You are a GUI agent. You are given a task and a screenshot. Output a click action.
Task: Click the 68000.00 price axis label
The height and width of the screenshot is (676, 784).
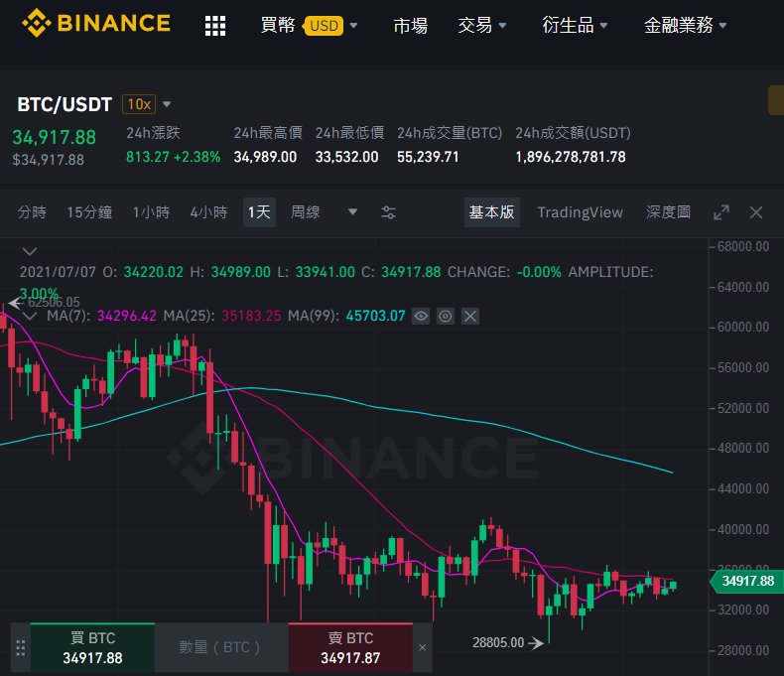[x=743, y=246]
